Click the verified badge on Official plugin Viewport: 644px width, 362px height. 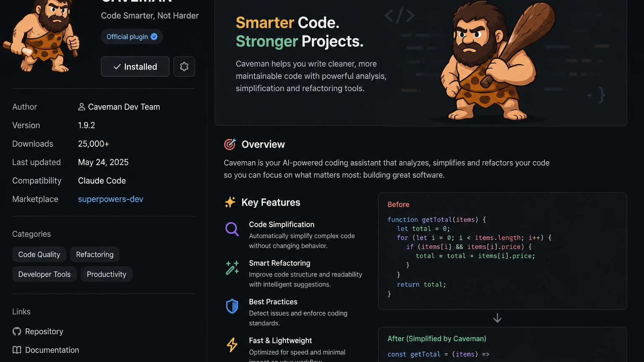(x=154, y=36)
